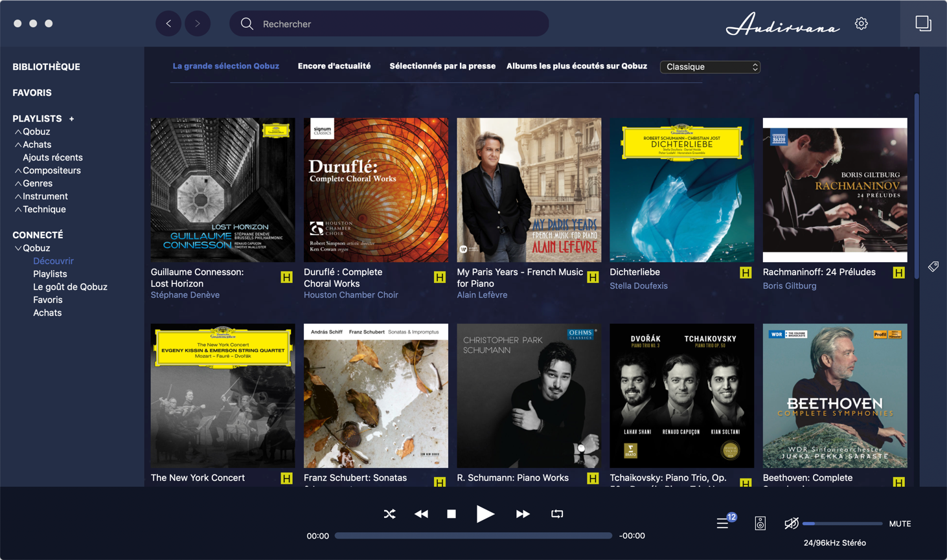Toggle shuffle playback

[389, 514]
